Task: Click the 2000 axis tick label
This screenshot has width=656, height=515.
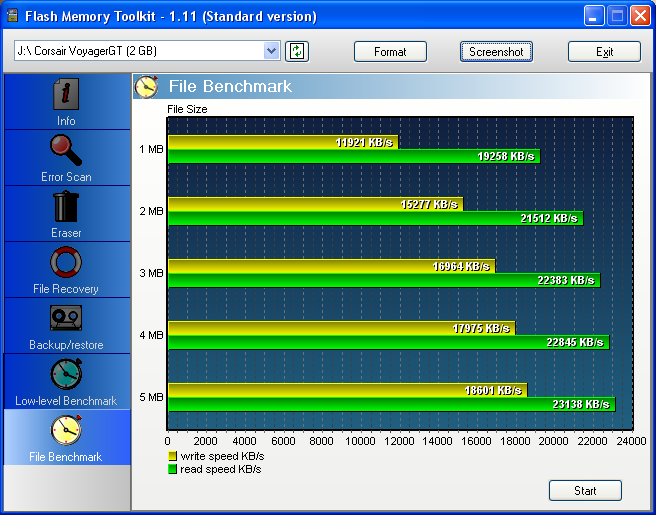Action: tap(205, 441)
